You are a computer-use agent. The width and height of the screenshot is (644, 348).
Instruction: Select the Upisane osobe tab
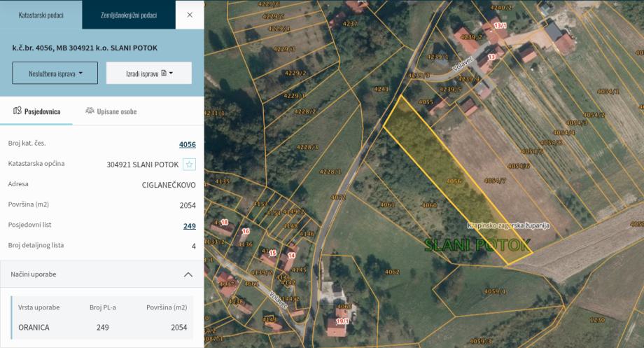(111, 111)
